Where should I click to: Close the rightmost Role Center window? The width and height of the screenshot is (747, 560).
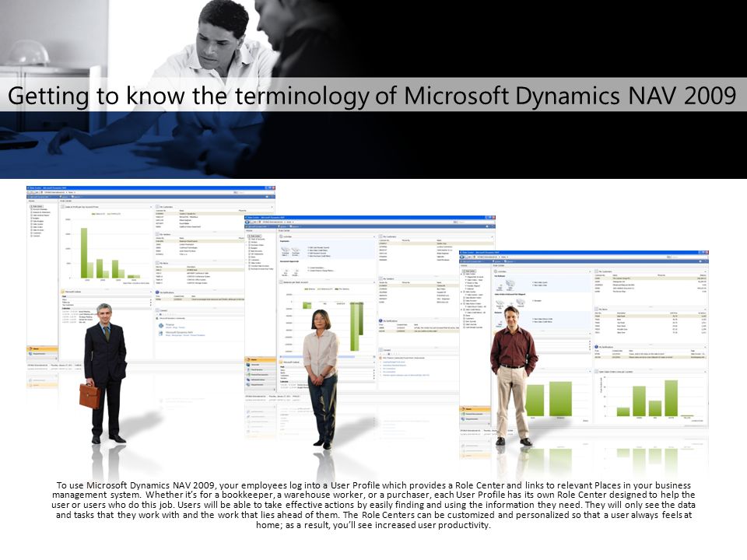[x=706, y=253]
